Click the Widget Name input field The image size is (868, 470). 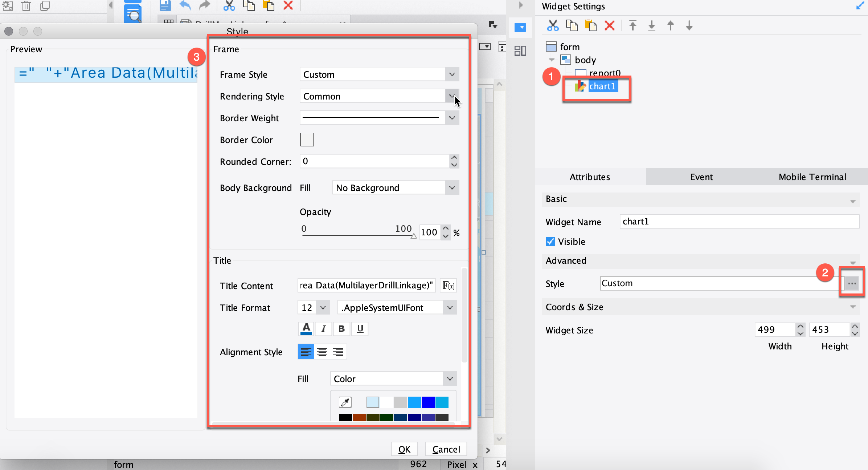pos(739,222)
